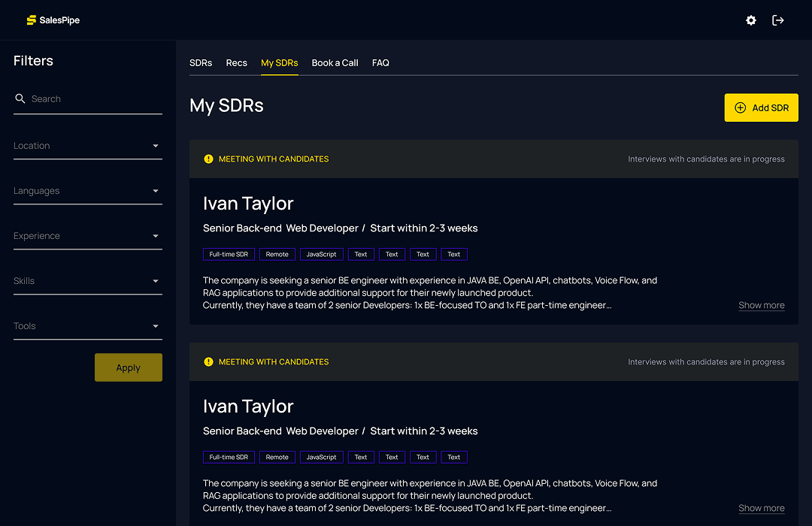Switch to the SDRs tab
This screenshot has width=812, height=526.
pyautogui.click(x=201, y=63)
